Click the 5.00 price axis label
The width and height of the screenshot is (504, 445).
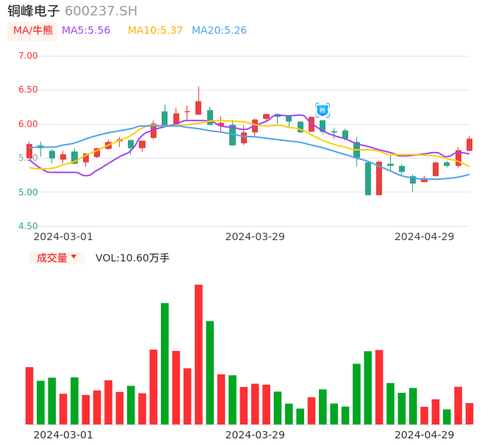pyautogui.click(x=28, y=192)
